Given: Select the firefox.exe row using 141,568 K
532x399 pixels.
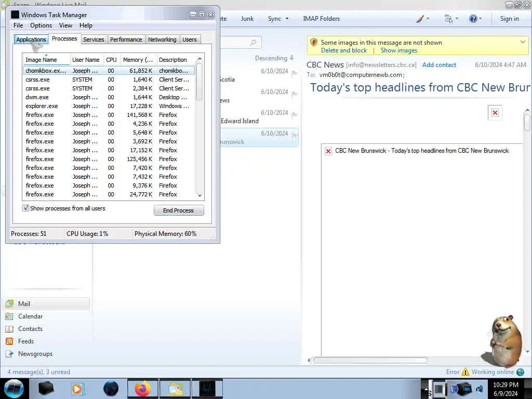Looking at the screenshot, I should pyautogui.click(x=109, y=115).
